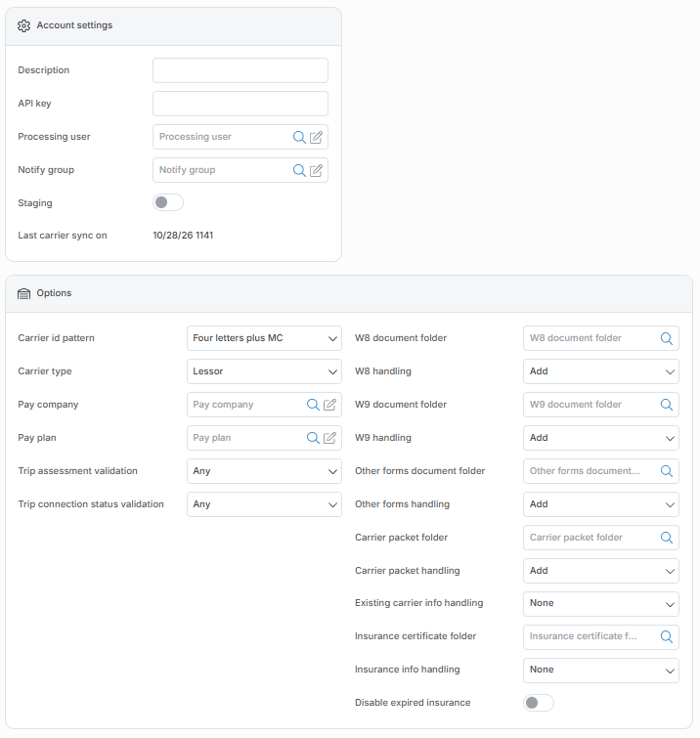Search for Insurance certificate folder

[x=667, y=636]
